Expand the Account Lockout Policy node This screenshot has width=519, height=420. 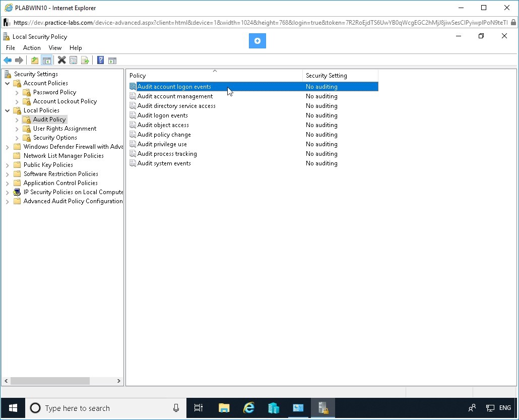pyautogui.click(x=17, y=102)
